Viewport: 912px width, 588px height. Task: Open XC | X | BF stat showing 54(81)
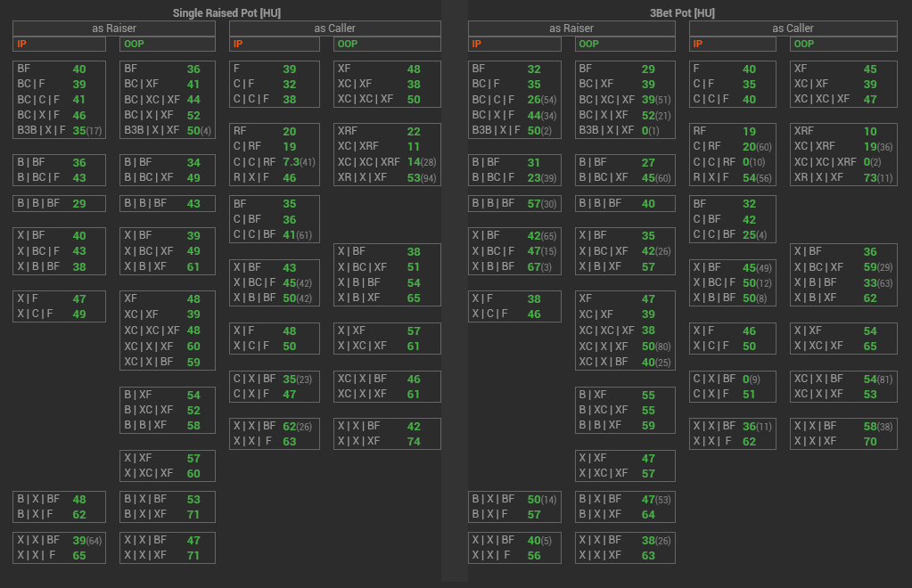click(842, 379)
